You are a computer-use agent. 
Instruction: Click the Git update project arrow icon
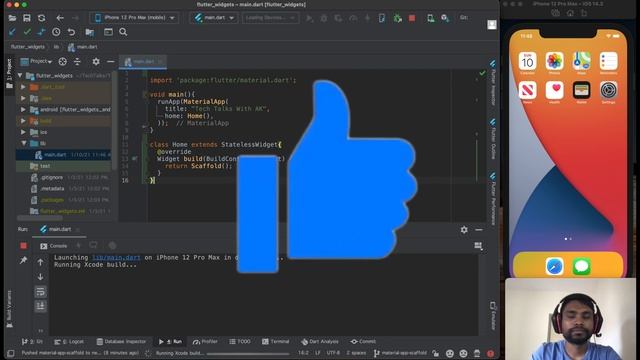tap(12, 32)
